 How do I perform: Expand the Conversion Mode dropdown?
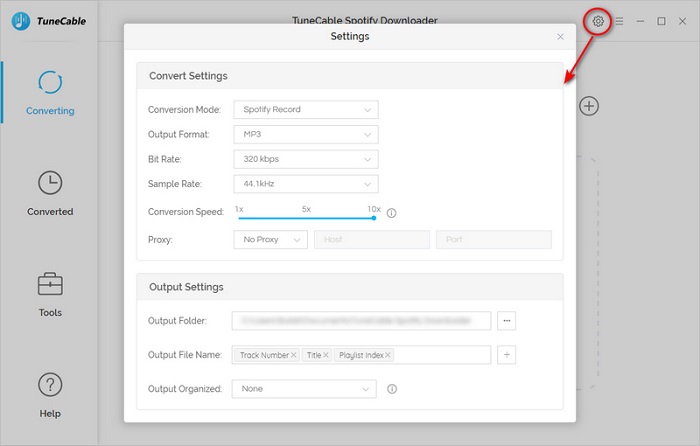(306, 109)
